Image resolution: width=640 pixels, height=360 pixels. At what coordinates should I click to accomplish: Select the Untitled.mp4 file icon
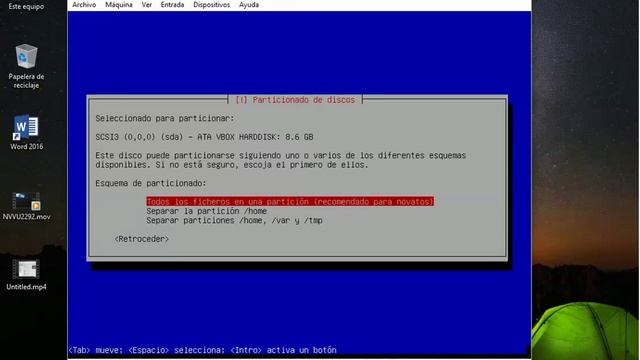[27, 275]
